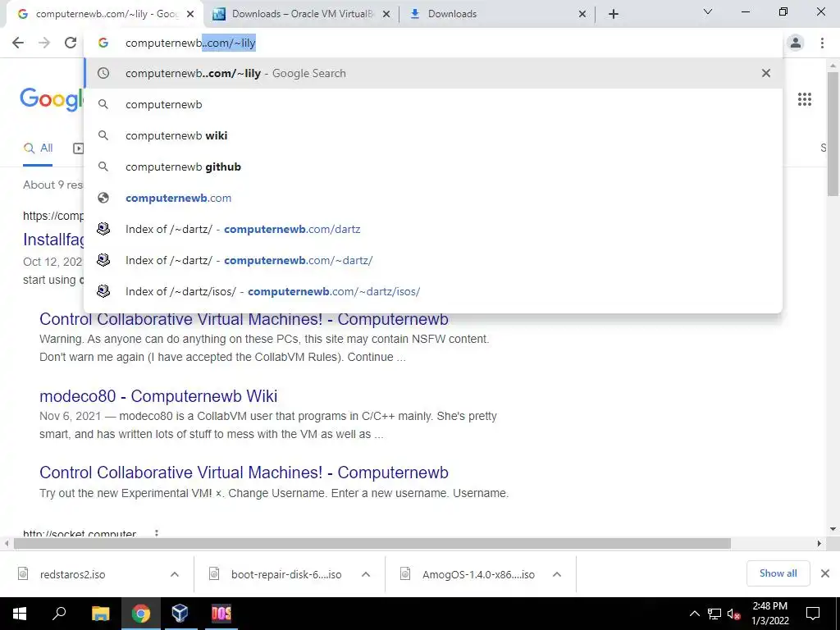Click the horizontal scrollbar thumb
The width and height of the screenshot is (840, 630).
pyautogui.click(x=372, y=544)
